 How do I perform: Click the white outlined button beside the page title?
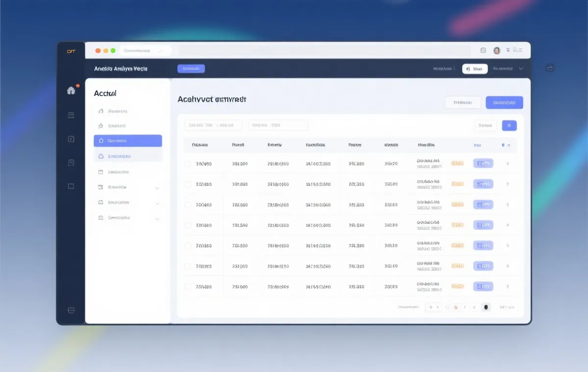pos(463,103)
